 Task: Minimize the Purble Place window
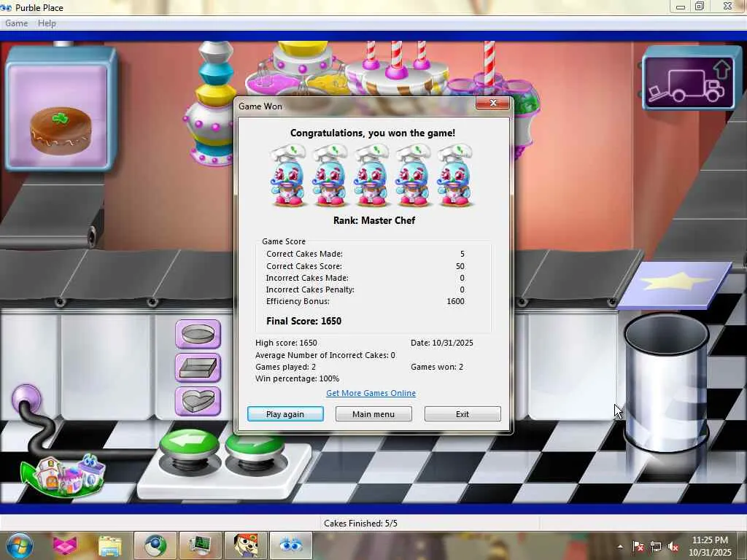[681, 7]
